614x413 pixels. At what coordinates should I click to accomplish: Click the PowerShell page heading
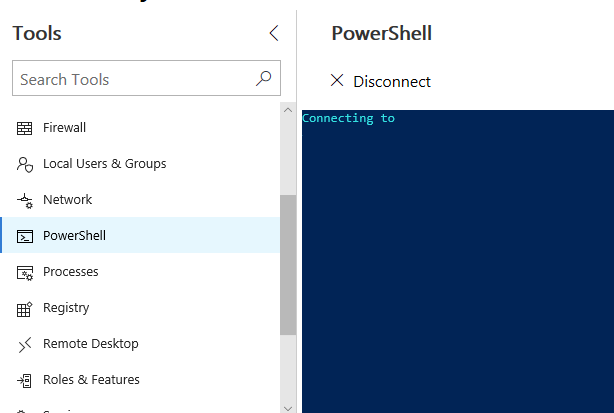[x=381, y=33]
